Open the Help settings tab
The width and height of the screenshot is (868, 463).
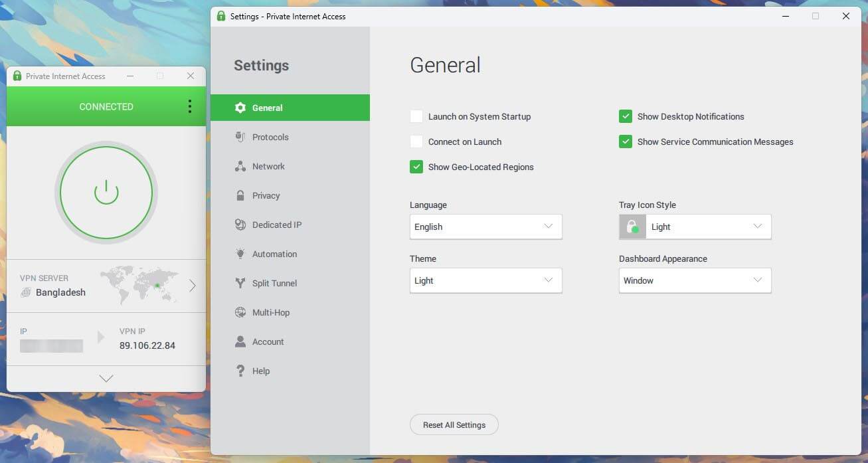(x=290, y=371)
